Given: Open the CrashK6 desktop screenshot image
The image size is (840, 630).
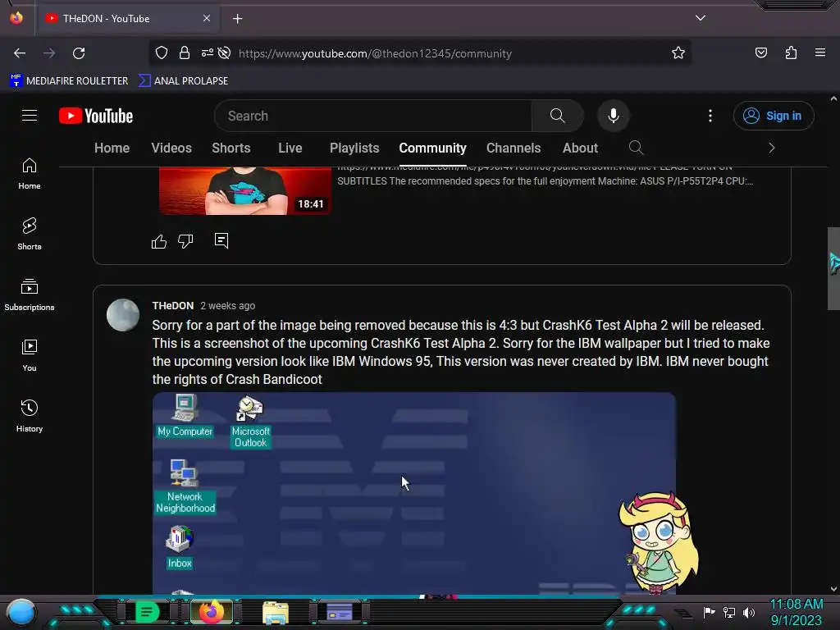Looking at the screenshot, I should 414,493.
